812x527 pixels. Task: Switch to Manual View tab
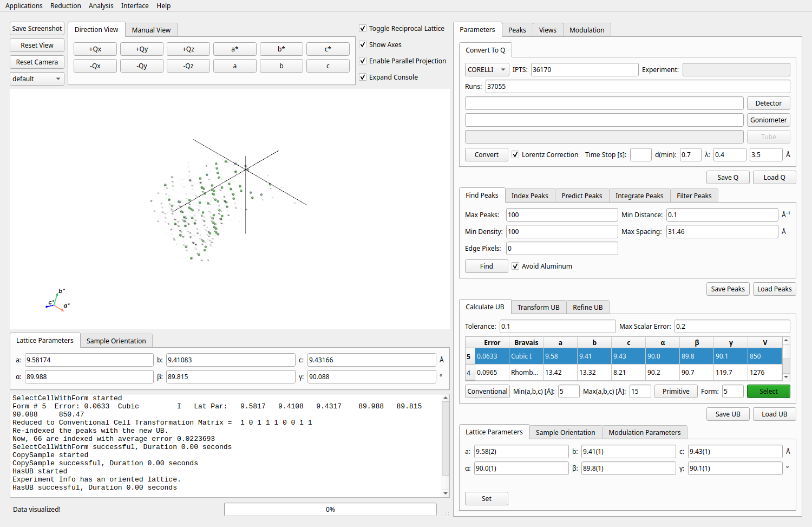pyautogui.click(x=151, y=30)
